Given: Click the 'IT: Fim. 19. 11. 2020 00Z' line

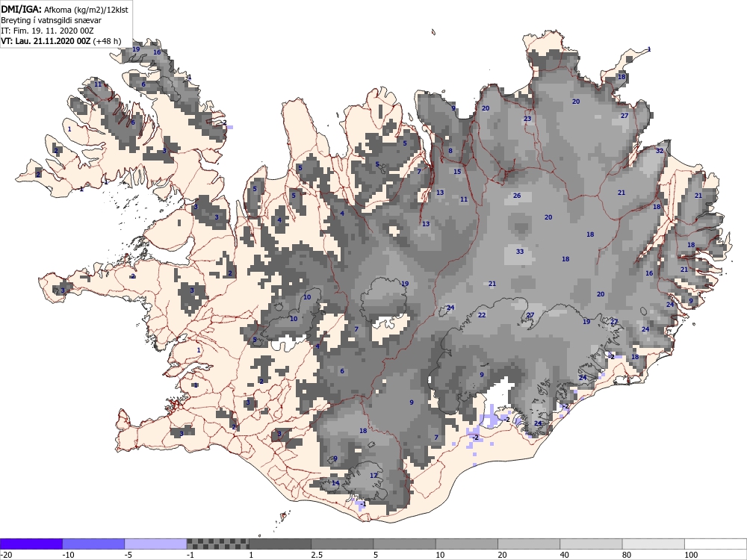Looking at the screenshot, I should pos(47,31).
